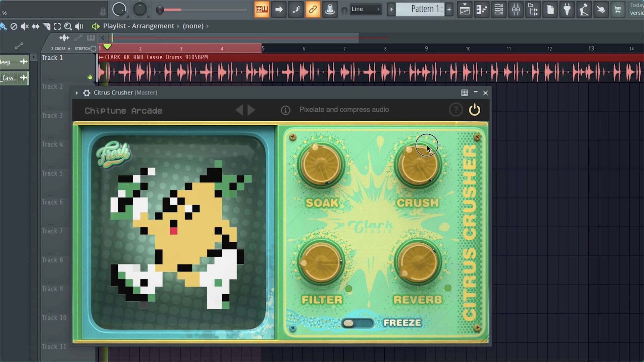
Task: Click the automation clip-type icon
Action: pos(78,38)
